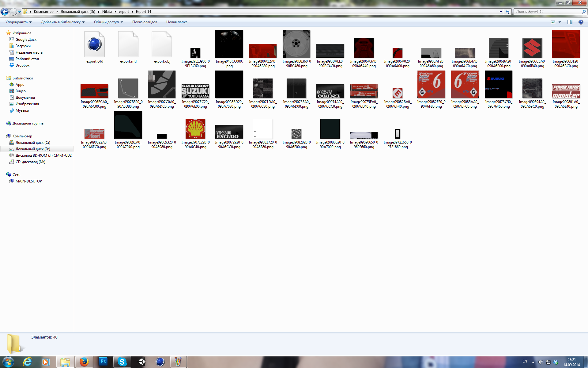Select SUZUKI YOKOHAMA thumbnail Image0907EC20
This screenshot has width=588, height=368.
[x=195, y=91]
